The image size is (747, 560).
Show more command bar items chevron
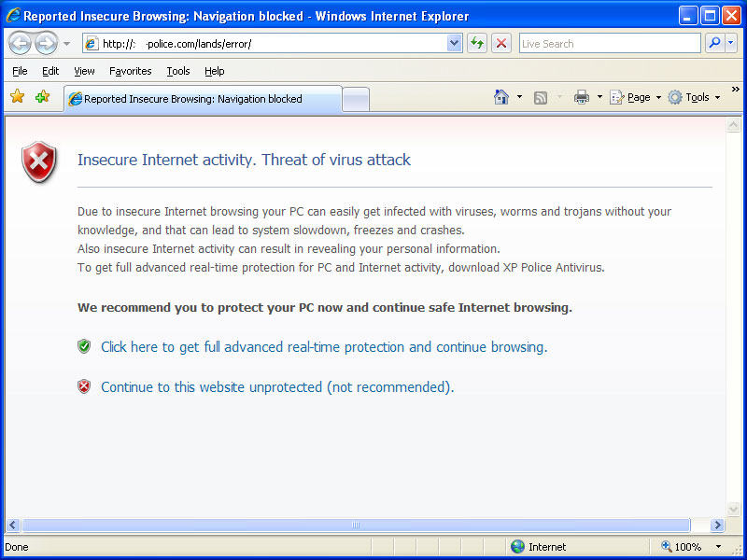[x=736, y=90]
